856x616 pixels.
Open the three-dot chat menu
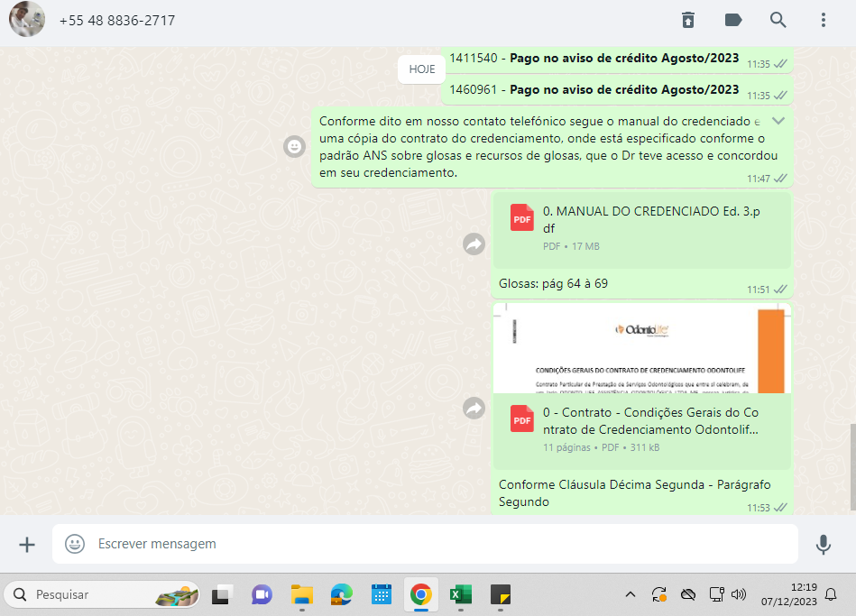point(823,20)
